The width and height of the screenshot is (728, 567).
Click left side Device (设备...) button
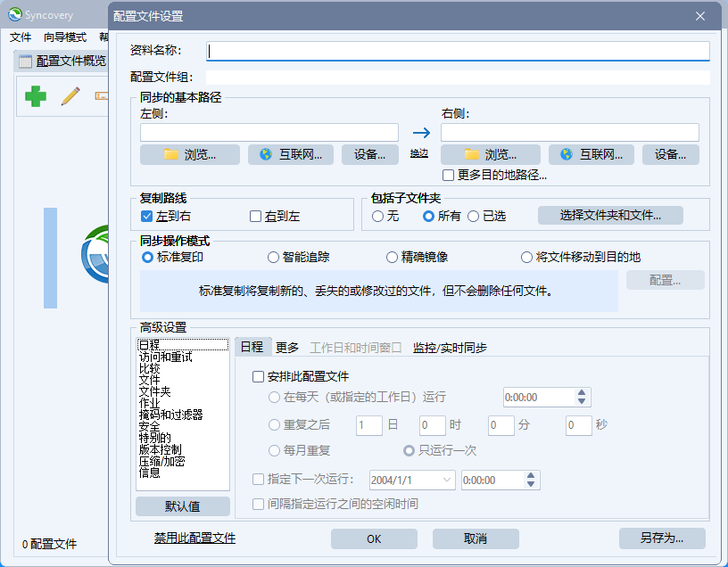pyautogui.click(x=370, y=154)
